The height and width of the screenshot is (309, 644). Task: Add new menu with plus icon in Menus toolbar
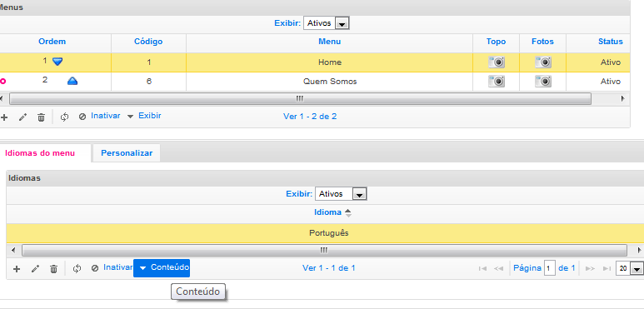(4, 117)
